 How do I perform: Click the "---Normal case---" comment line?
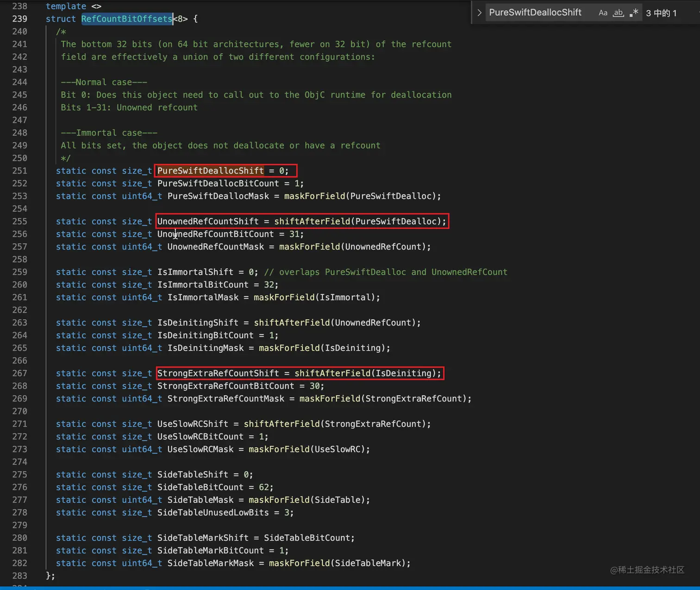tap(104, 82)
